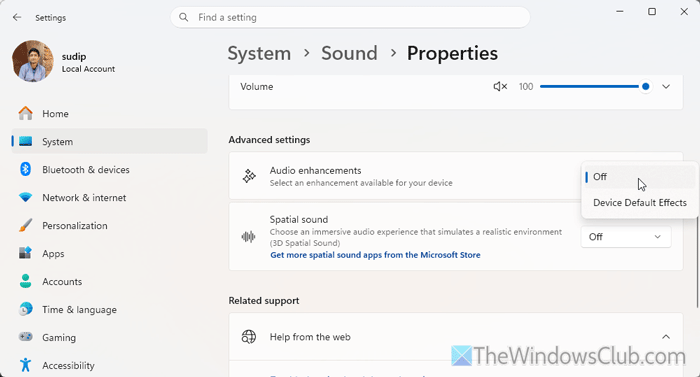
Task: Open Accounts settings page
Action: pos(109,281)
